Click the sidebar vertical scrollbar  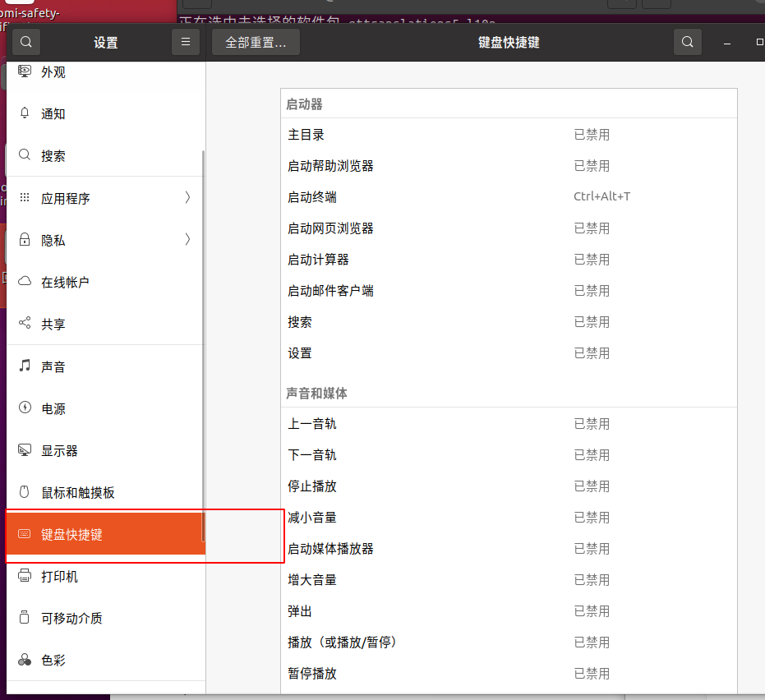coord(203,346)
